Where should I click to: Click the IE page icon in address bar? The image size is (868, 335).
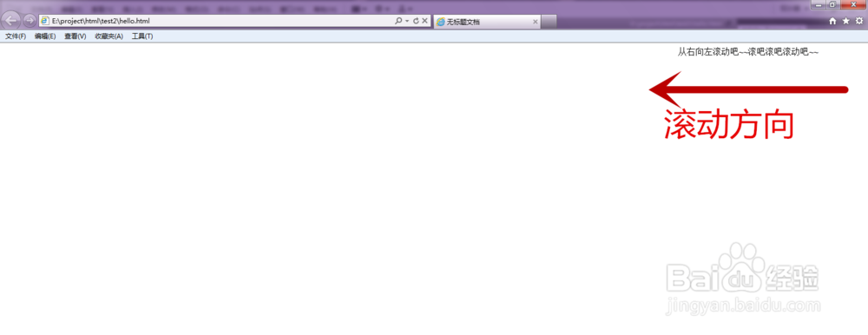(x=45, y=21)
